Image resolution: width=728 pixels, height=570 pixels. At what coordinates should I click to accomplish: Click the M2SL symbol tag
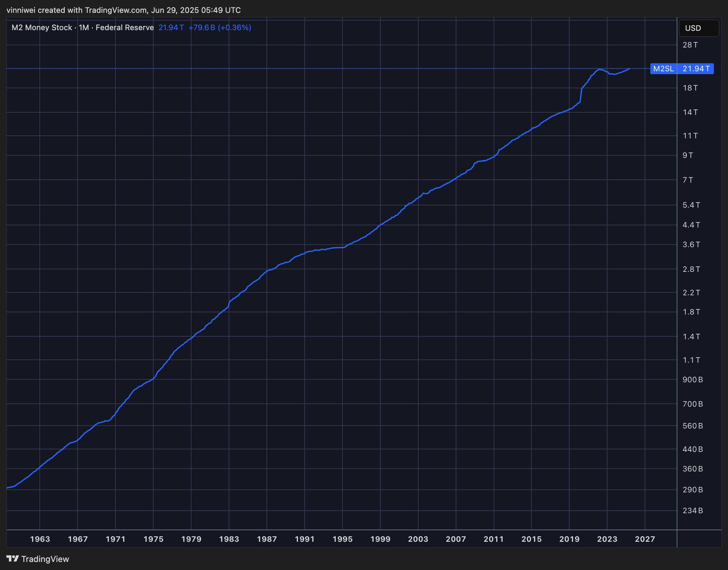tap(663, 69)
